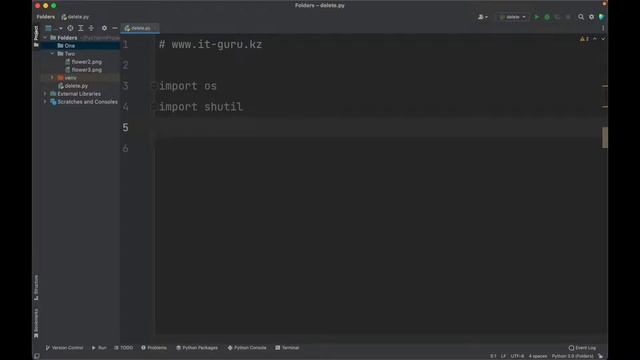Screen dimensions: 640x360
Task: Click the editor vertical scrollbar thumb
Action: pyautogui.click(x=604, y=138)
